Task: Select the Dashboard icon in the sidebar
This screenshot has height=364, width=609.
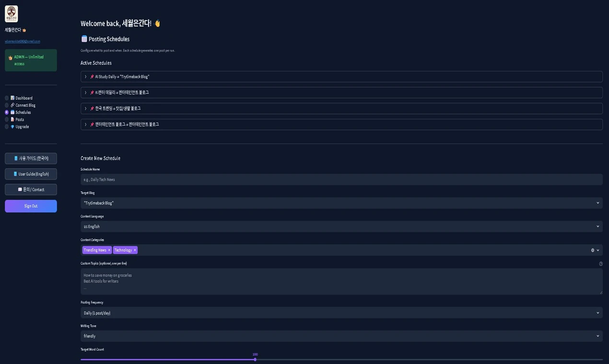Action: click(x=12, y=98)
